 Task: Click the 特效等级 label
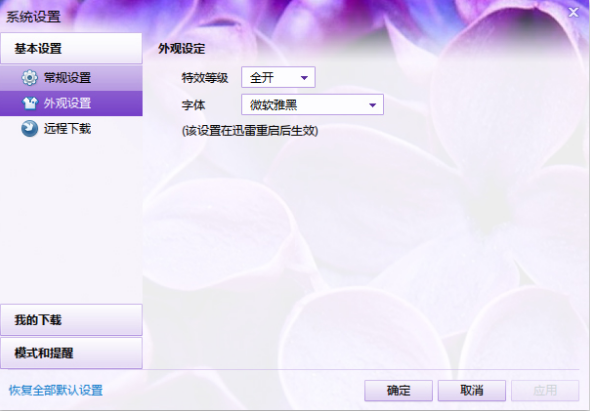205,78
